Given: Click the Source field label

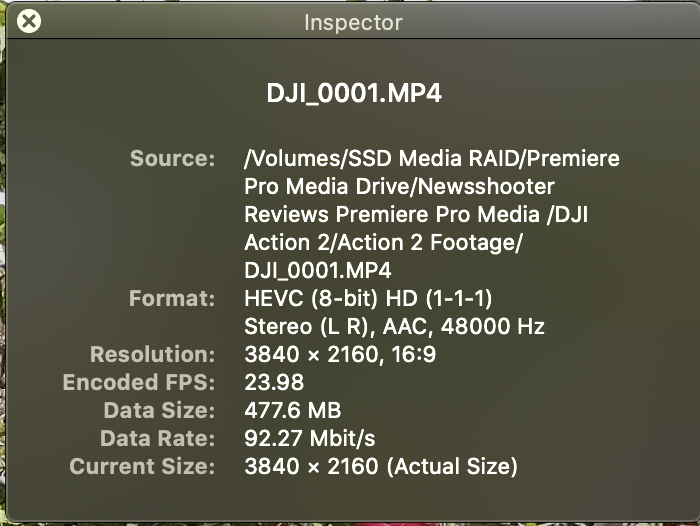Looking at the screenshot, I should [x=172, y=159].
